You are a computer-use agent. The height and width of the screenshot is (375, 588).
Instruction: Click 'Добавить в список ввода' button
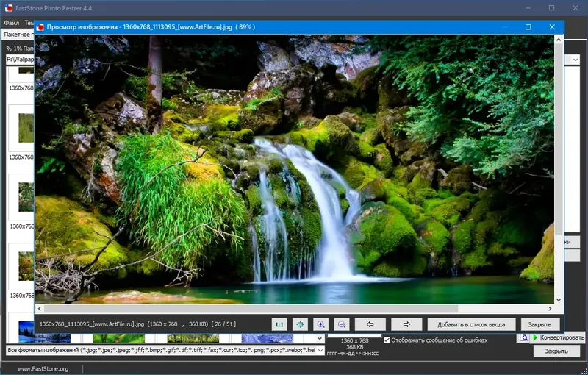471,324
